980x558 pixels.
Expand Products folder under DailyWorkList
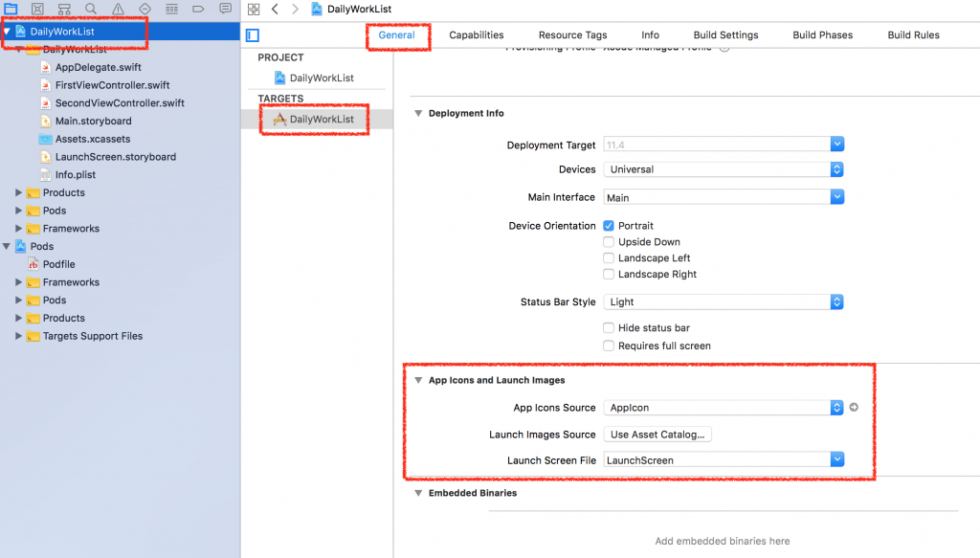coord(19,192)
